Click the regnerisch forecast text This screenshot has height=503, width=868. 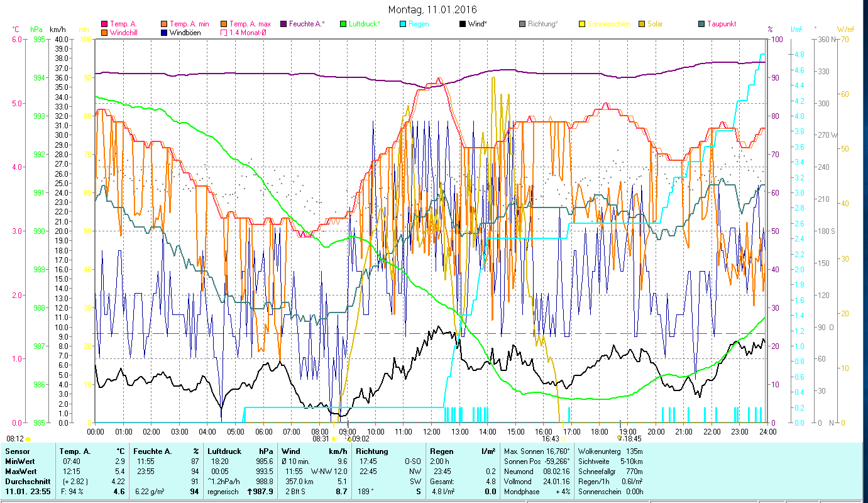(x=223, y=492)
